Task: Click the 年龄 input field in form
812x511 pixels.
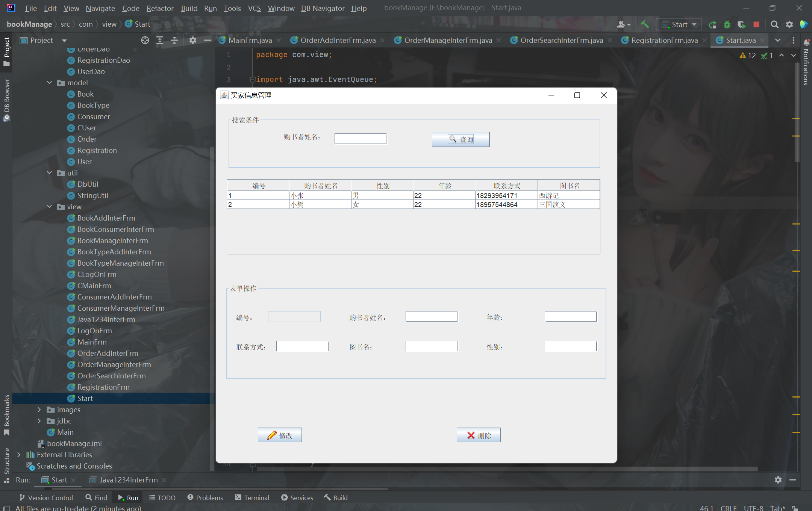Action: click(x=571, y=316)
